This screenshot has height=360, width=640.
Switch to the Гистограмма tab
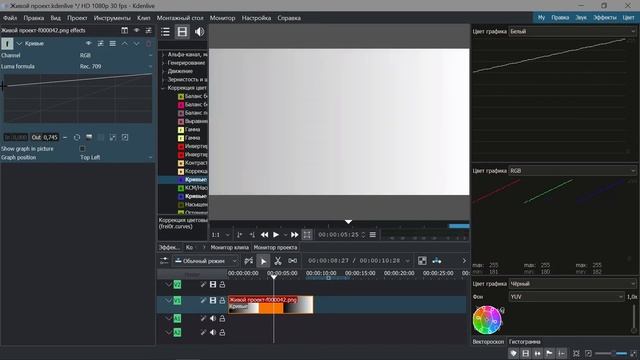524,342
